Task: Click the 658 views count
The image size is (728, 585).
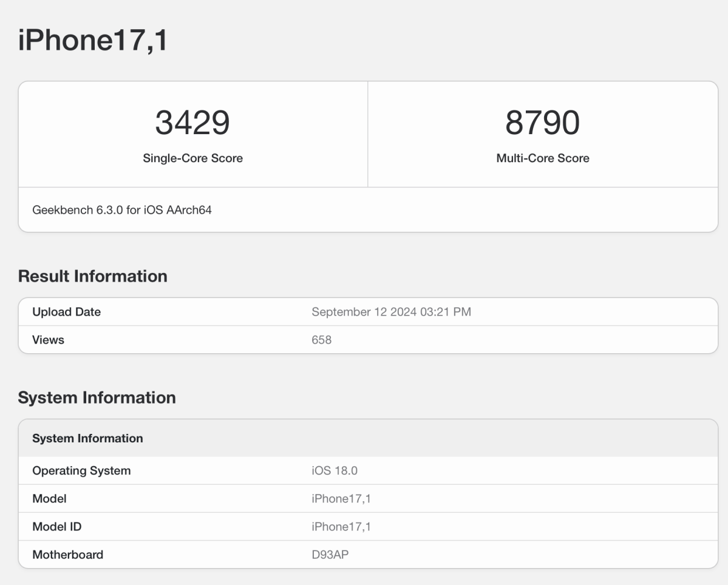Action: 320,340
